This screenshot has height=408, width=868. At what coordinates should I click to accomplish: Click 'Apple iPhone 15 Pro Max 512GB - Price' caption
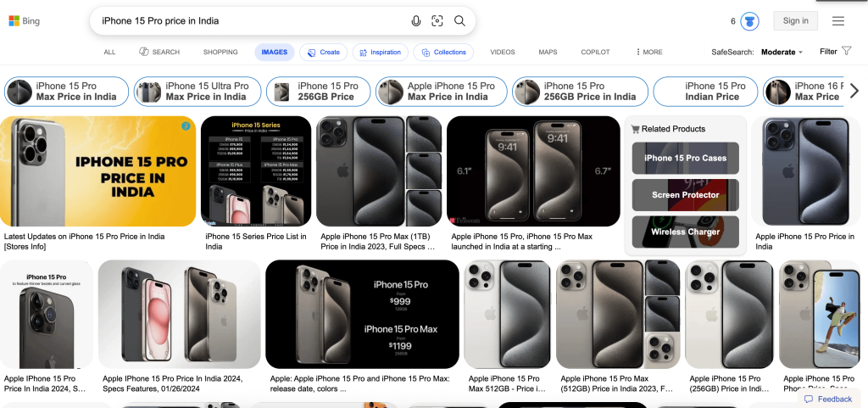(x=507, y=383)
